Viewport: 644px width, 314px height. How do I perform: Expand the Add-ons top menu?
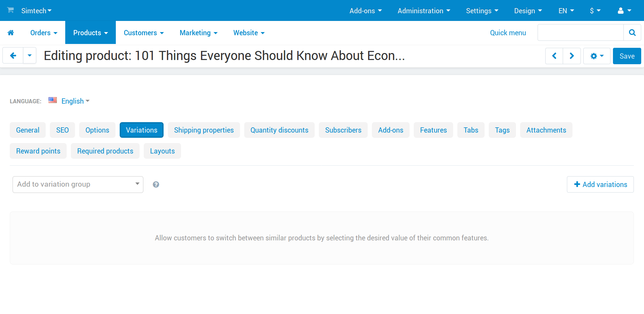click(366, 11)
